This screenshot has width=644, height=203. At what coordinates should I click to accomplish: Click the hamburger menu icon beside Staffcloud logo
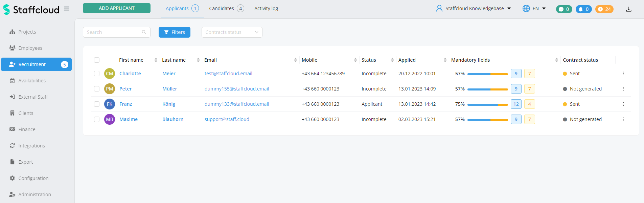(67, 9)
